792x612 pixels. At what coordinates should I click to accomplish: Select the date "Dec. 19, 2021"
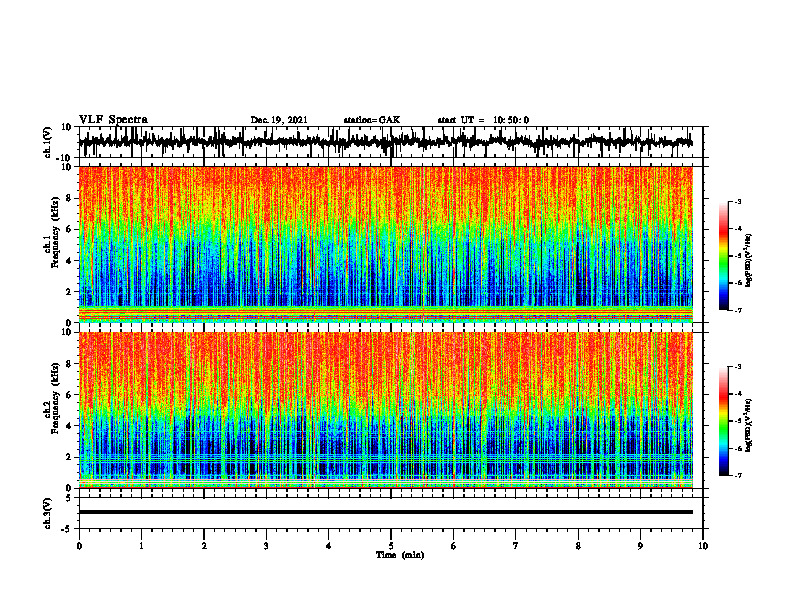coord(279,120)
